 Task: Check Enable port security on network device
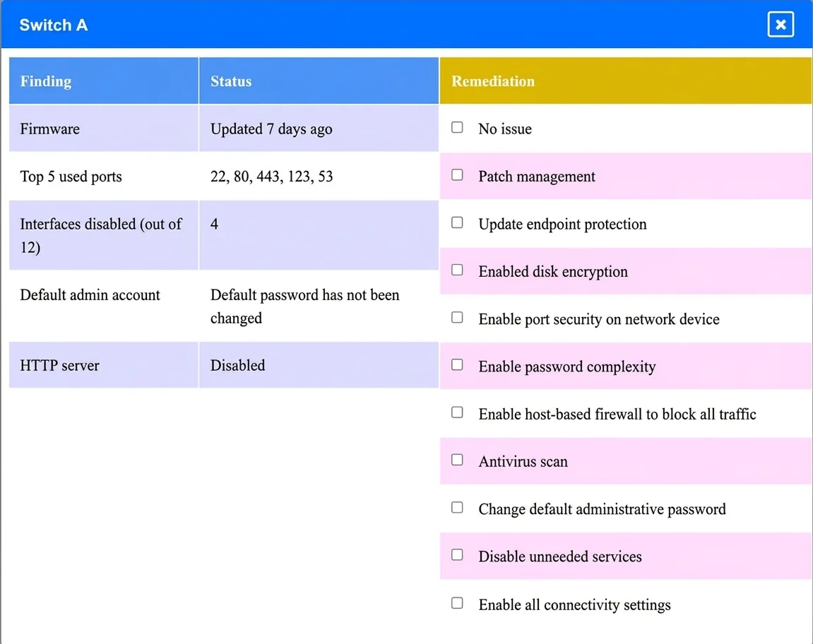[x=457, y=318]
